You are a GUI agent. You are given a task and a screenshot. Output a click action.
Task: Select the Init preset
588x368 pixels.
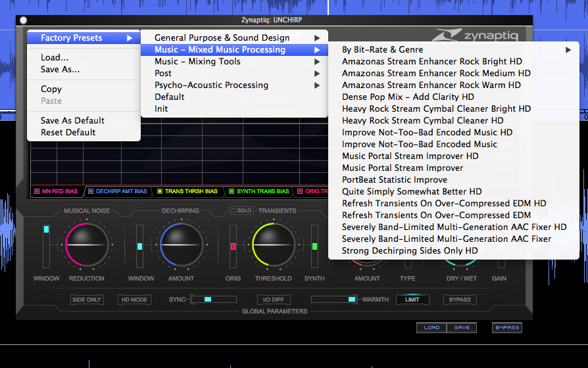pos(234,108)
